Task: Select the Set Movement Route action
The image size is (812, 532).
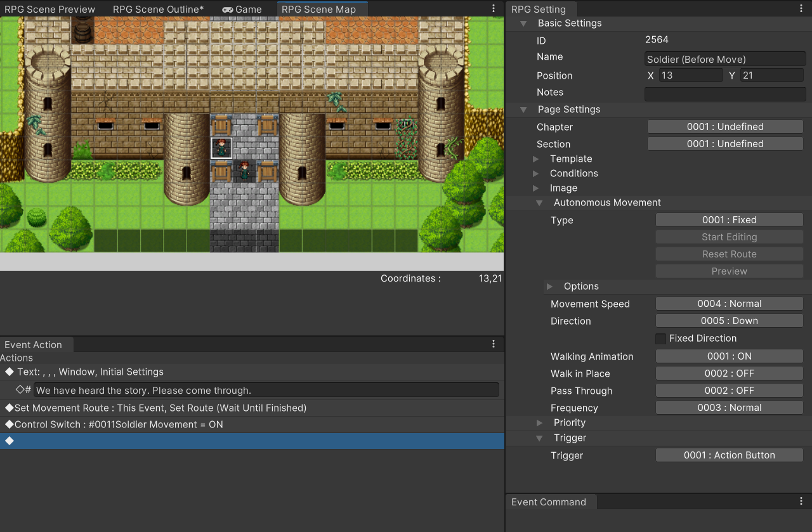Action: (160, 408)
